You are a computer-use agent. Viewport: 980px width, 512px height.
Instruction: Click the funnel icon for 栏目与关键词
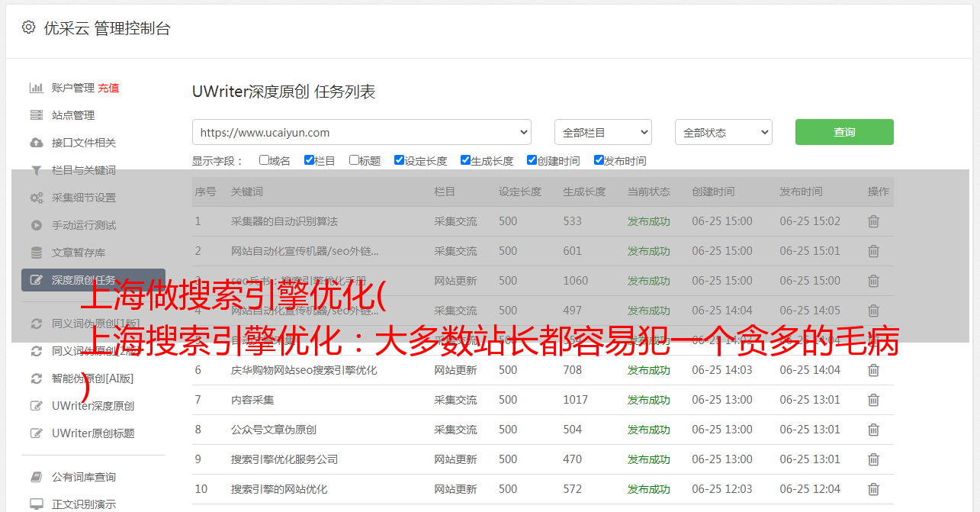pyautogui.click(x=36, y=170)
